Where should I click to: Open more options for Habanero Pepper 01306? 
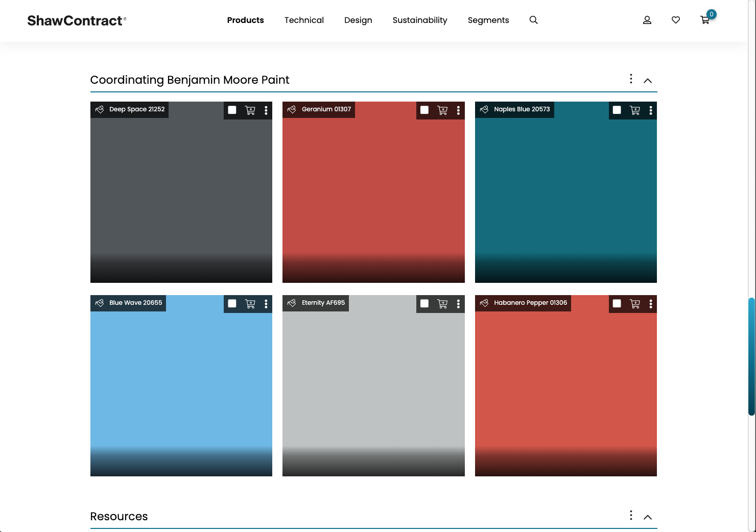point(650,304)
